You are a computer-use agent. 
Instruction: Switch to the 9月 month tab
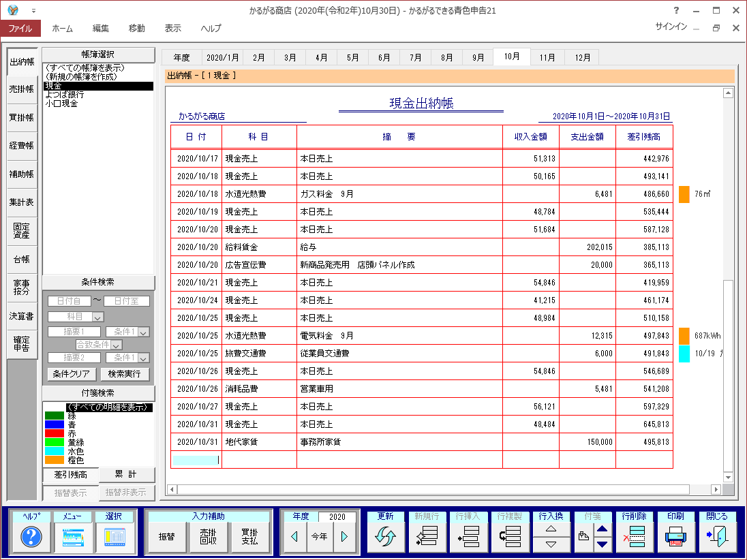point(478,58)
